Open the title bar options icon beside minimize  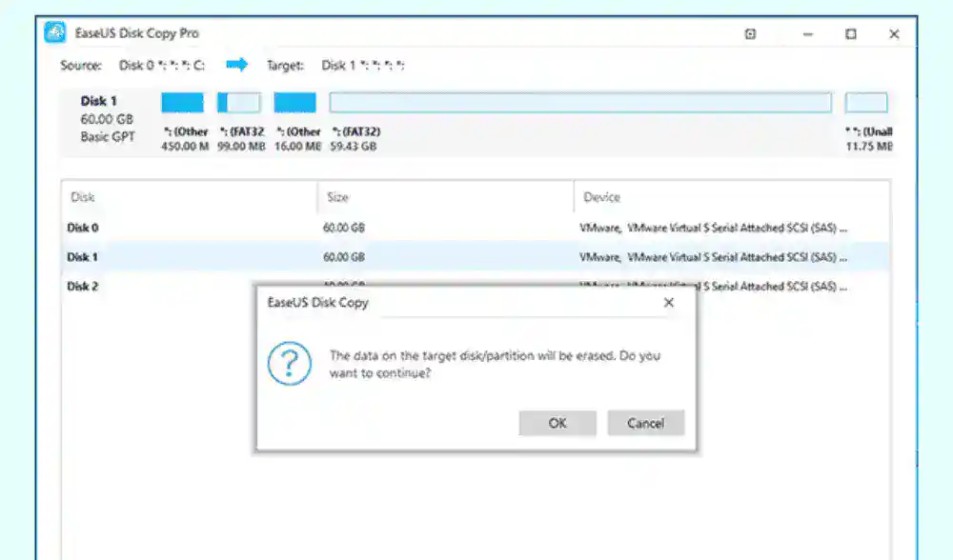click(750, 34)
